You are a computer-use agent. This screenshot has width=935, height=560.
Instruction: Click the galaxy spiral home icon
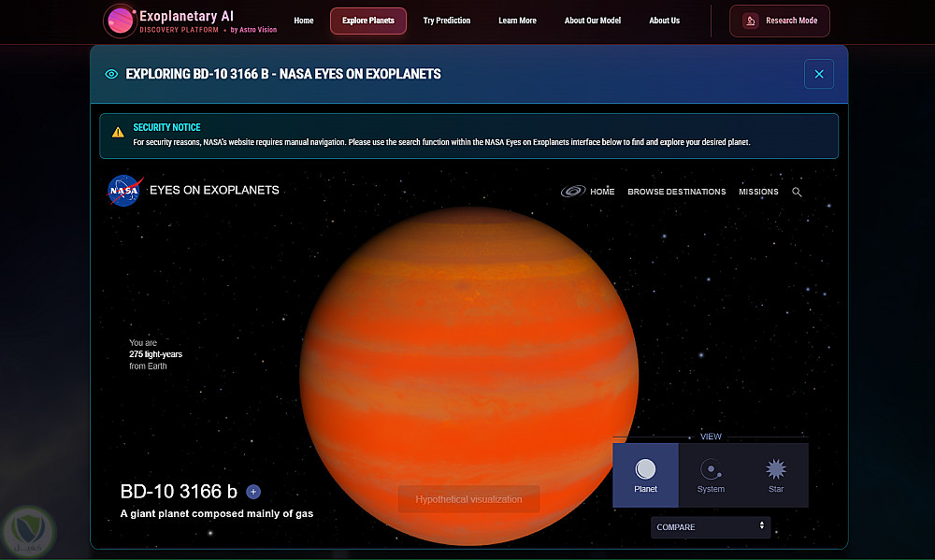click(x=573, y=192)
